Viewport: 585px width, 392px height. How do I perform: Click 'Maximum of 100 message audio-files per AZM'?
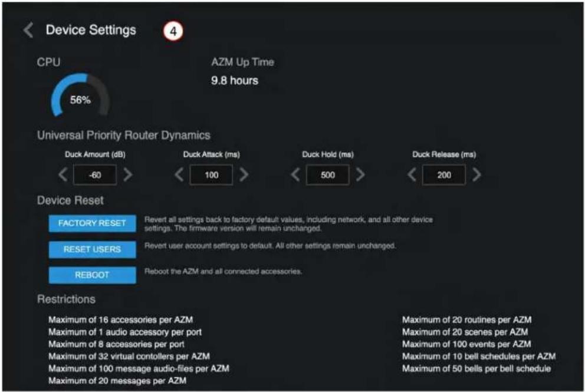coord(139,368)
